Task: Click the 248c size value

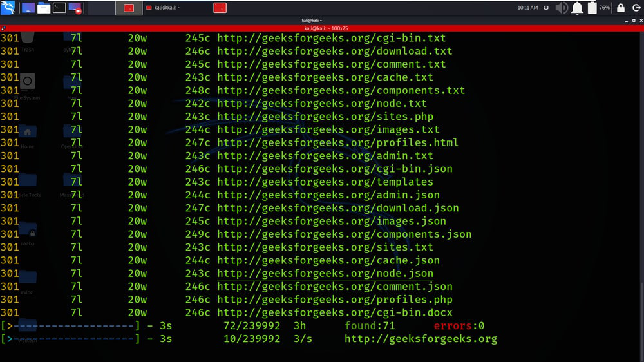Action: click(x=198, y=90)
